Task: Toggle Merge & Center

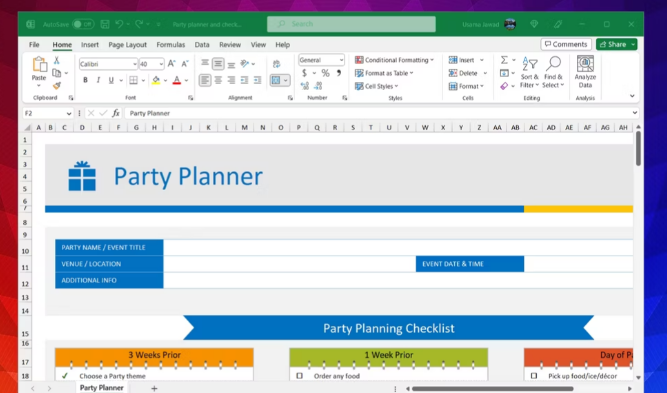Action: tap(276, 80)
